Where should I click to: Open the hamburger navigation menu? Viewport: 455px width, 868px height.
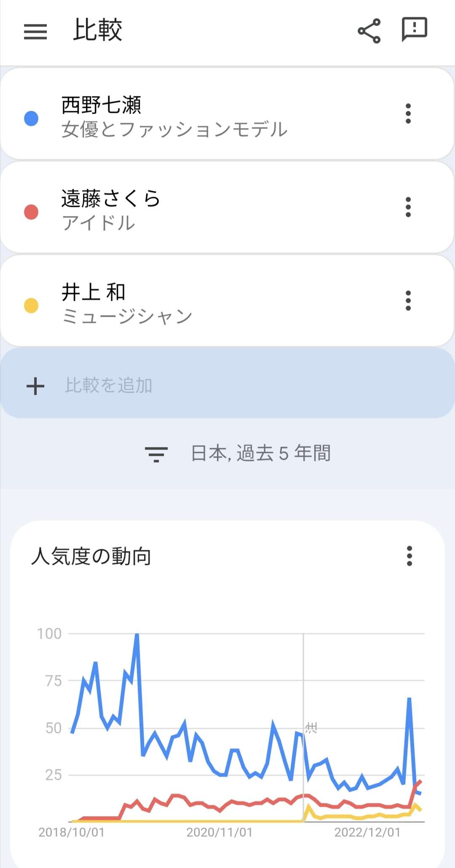35,32
